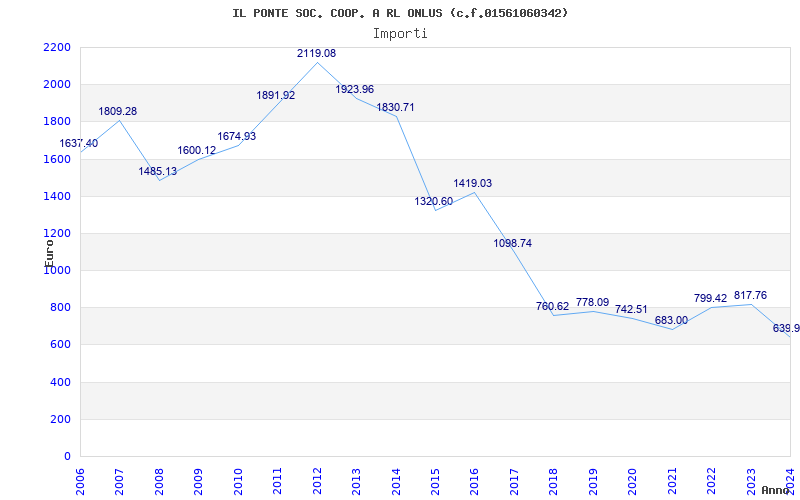This screenshot has width=800, height=500.
Task: Click the Anno axis label
Action: click(x=775, y=490)
